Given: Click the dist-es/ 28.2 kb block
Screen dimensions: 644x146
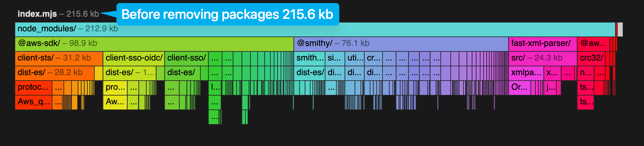Looking at the screenshot, I should pos(55,73).
